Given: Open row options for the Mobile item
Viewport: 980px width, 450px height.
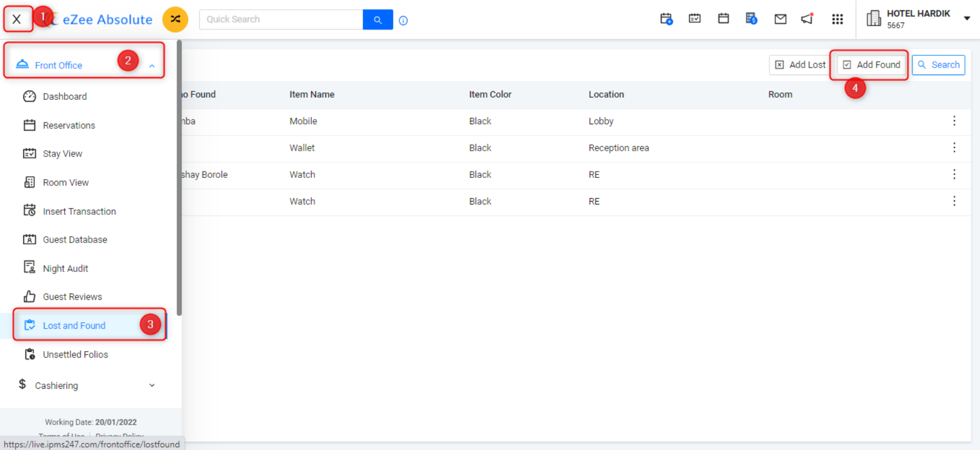Looking at the screenshot, I should pyautogui.click(x=954, y=121).
